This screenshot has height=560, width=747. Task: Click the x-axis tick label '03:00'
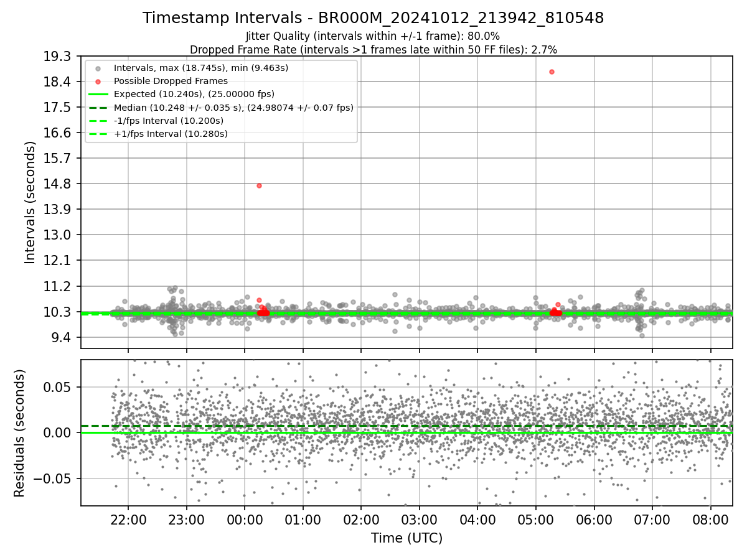[x=420, y=519]
